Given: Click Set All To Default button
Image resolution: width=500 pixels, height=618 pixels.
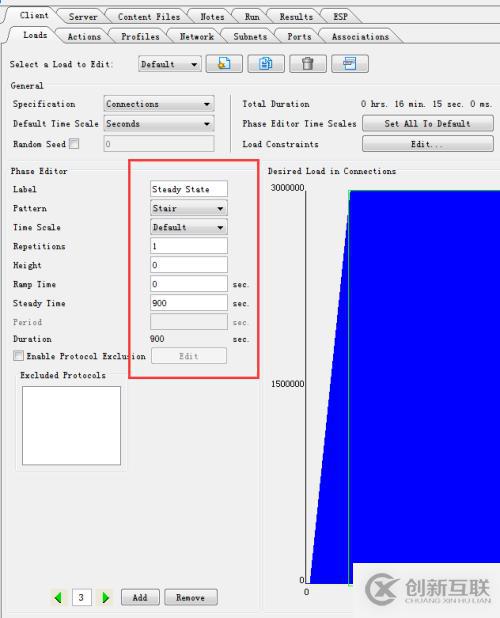Looking at the screenshot, I should tap(428, 123).
